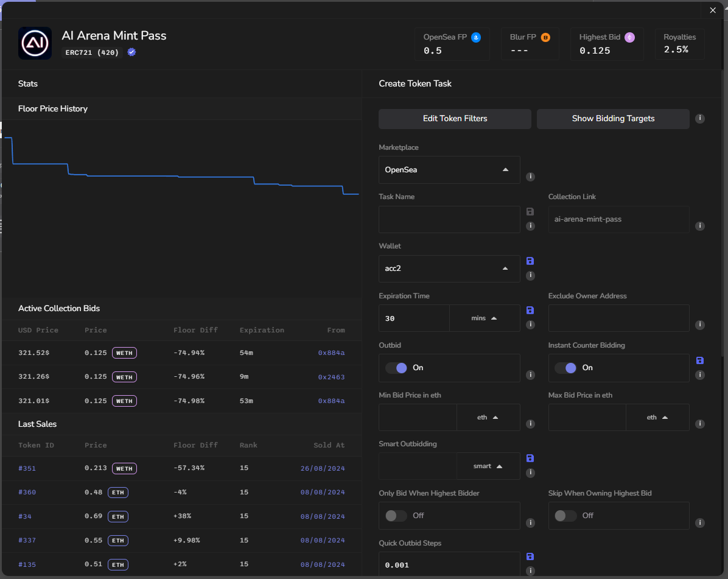Open token #351 in Last Sales
This screenshot has height=579, width=728.
pos(27,468)
